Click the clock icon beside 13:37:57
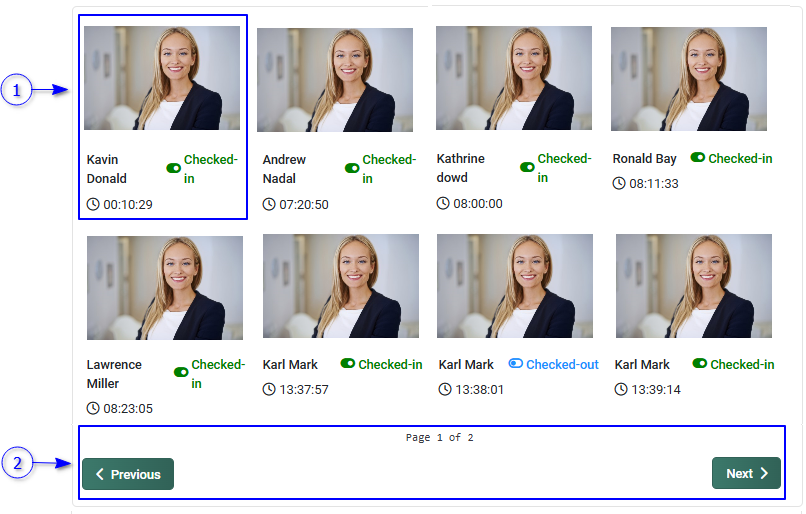The image size is (806, 514). pyautogui.click(x=269, y=389)
